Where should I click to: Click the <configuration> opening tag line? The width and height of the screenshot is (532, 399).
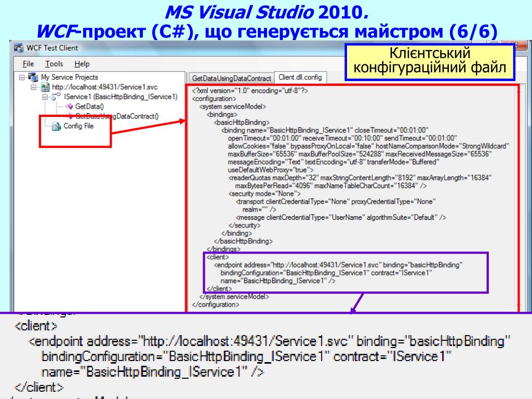pyautogui.click(x=214, y=99)
